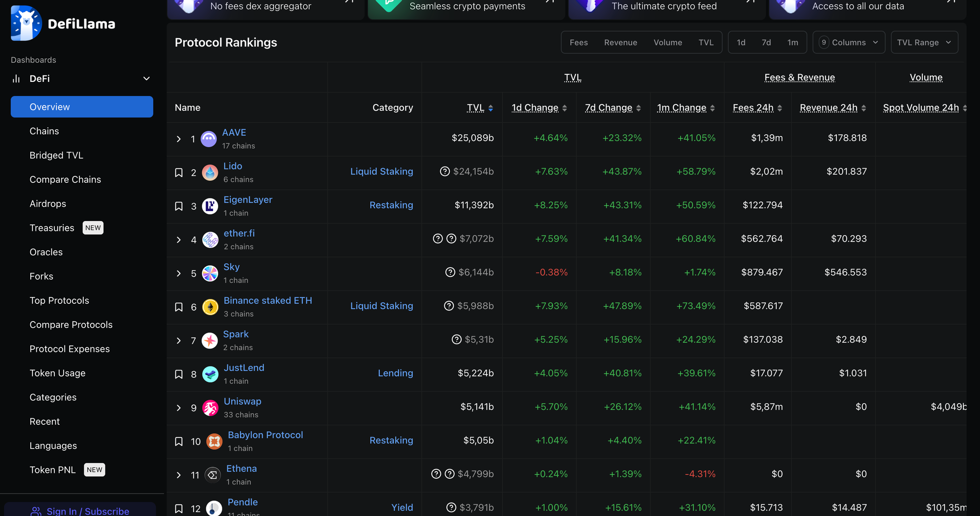Bookmark the Lido protocol

[x=179, y=173]
